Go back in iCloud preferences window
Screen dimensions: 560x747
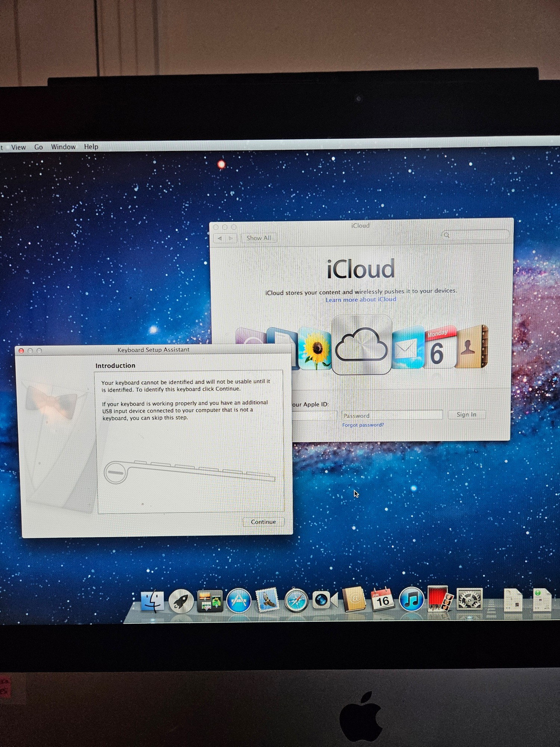(220, 238)
